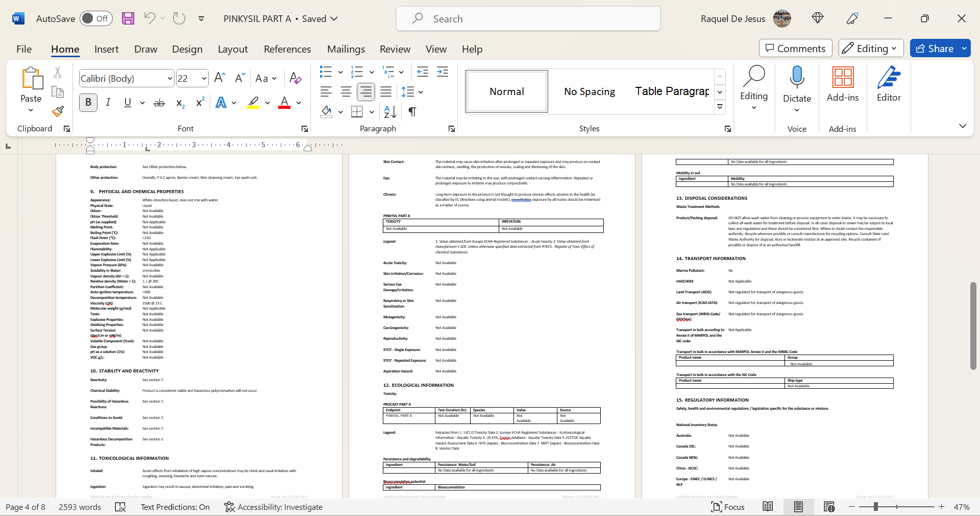Click the Undo arrow icon

pyautogui.click(x=150, y=18)
